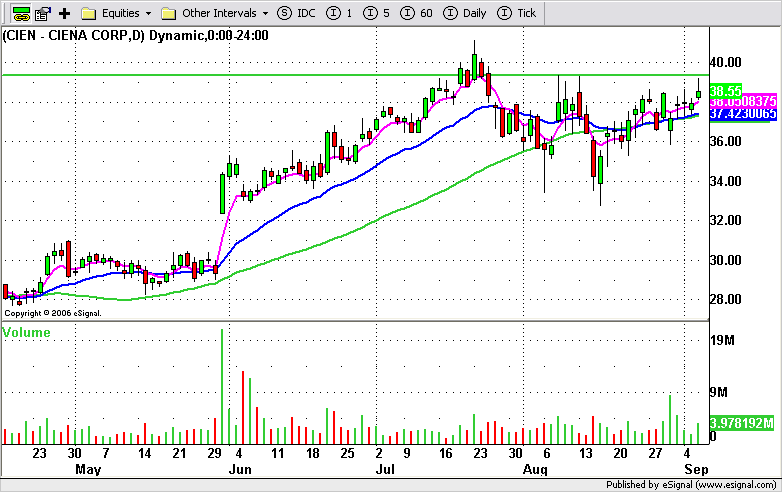Open the Equities dropdown arrow
This screenshot has width=782, height=492.
click(x=148, y=13)
